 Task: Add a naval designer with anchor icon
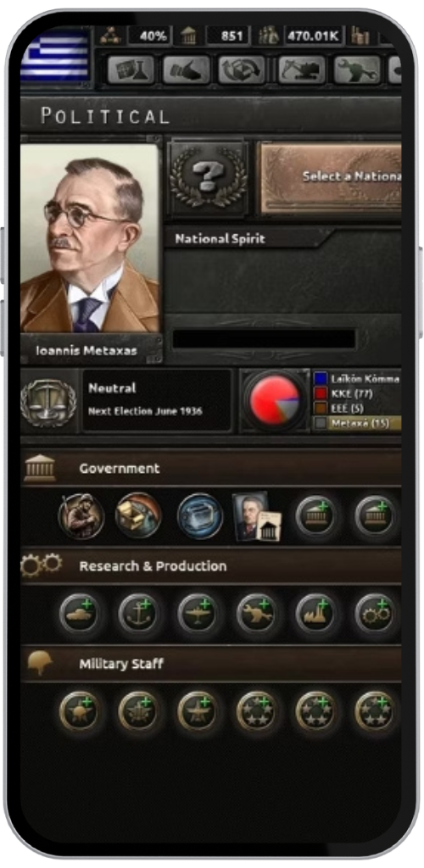pyautogui.click(x=138, y=614)
